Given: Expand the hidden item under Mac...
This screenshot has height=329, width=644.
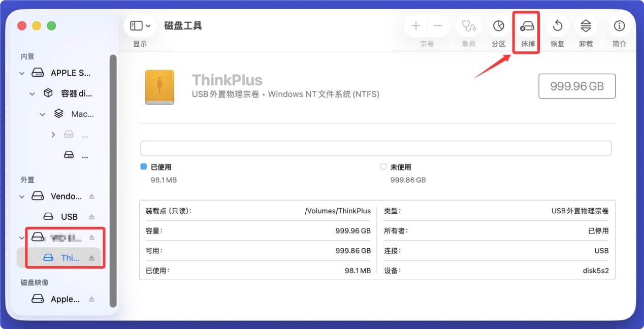Looking at the screenshot, I should click(52, 135).
